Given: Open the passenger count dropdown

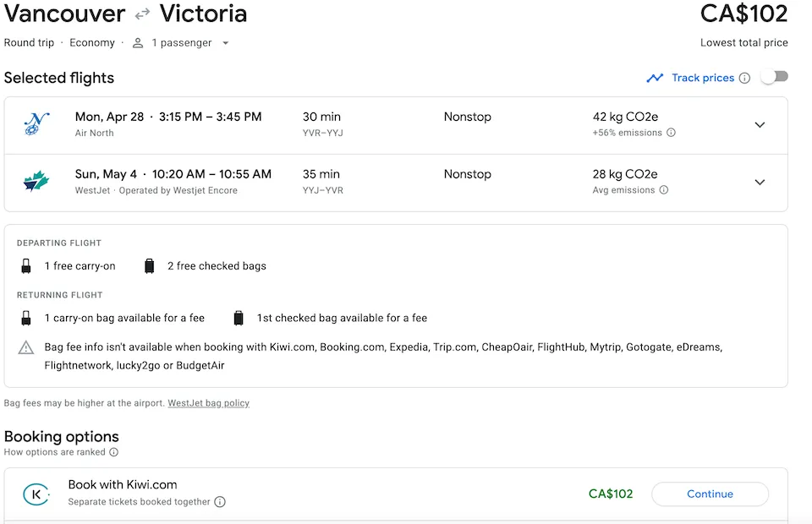Looking at the screenshot, I should pyautogui.click(x=181, y=43).
